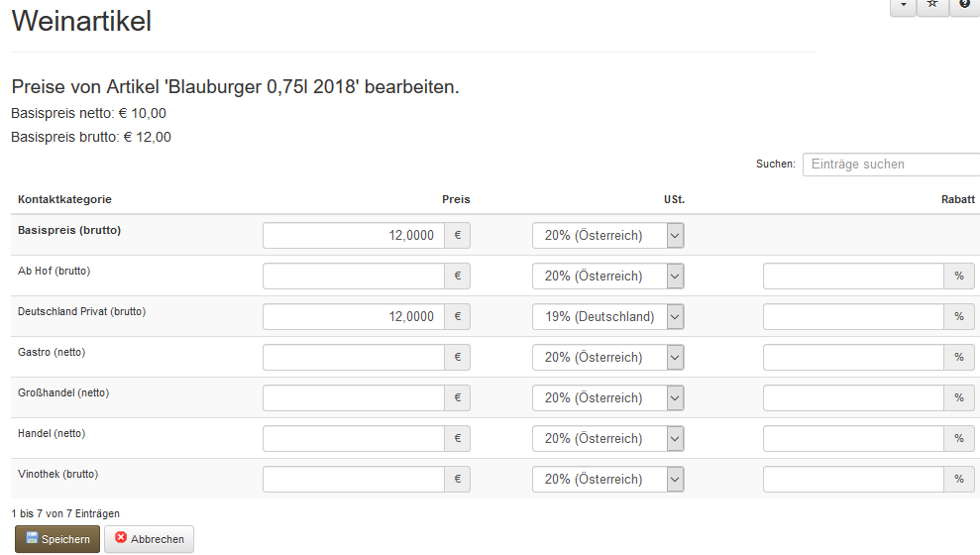Select the USt. dropdown for Großhandel row
This screenshot has width=980, height=555.
(x=607, y=398)
